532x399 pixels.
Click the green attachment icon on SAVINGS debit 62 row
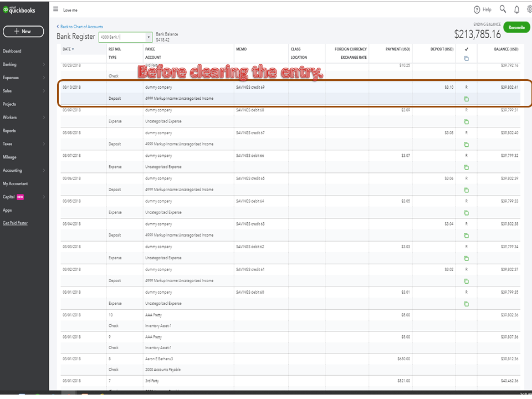[466, 258]
